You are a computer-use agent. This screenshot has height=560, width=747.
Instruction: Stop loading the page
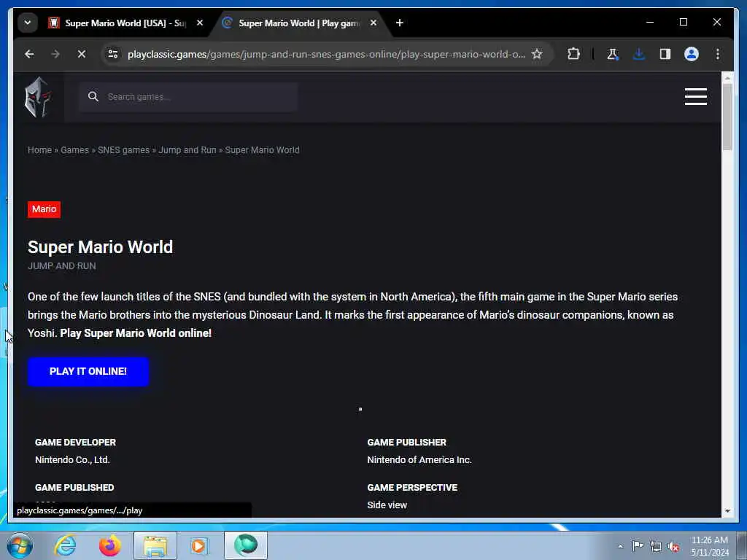coord(82,54)
